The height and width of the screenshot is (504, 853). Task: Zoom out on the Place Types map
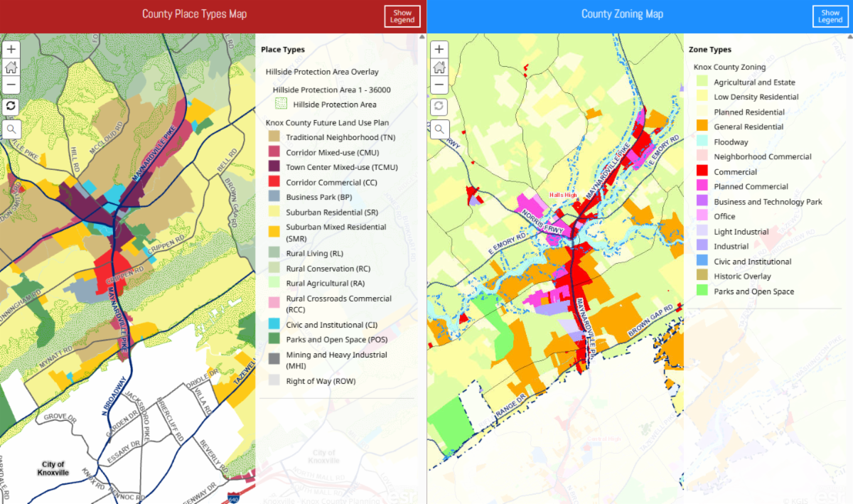pyautogui.click(x=12, y=85)
